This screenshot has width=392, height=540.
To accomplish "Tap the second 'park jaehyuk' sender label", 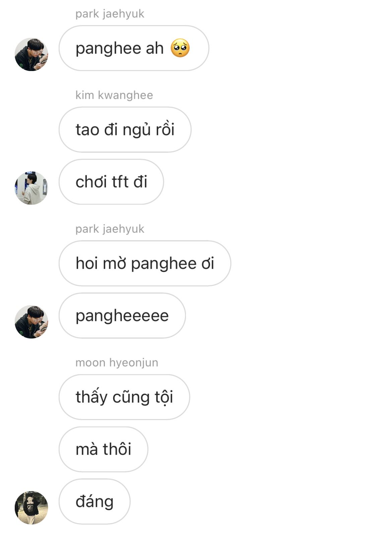I will tap(110, 229).
